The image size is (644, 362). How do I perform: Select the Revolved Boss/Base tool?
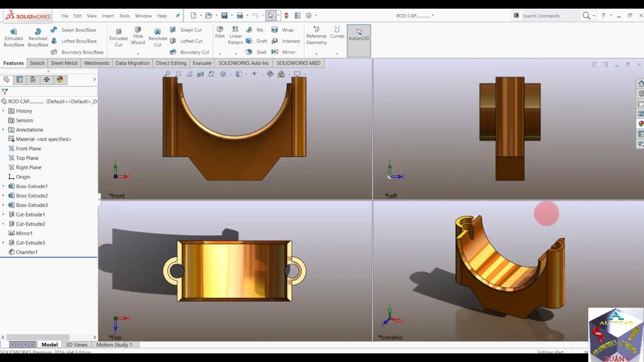pyautogui.click(x=38, y=38)
